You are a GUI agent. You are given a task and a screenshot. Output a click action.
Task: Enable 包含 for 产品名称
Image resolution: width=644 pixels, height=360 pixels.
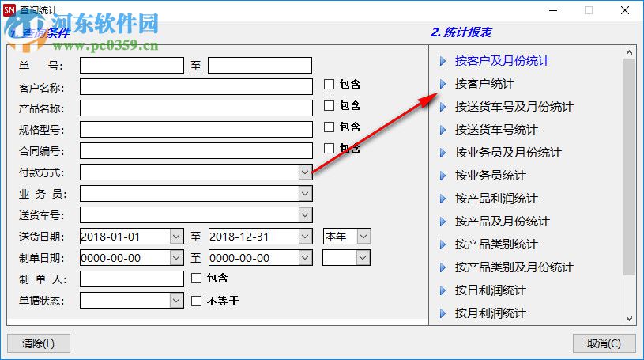(329, 106)
